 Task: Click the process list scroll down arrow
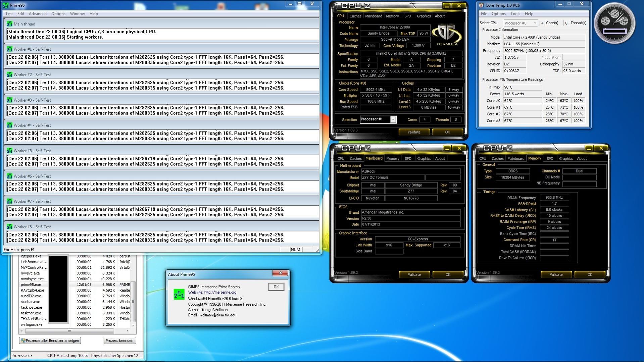(x=133, y=325)
